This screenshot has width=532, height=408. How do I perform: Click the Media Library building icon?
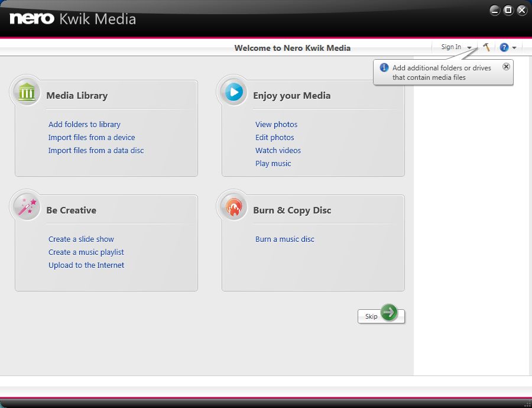click(27, 93)
